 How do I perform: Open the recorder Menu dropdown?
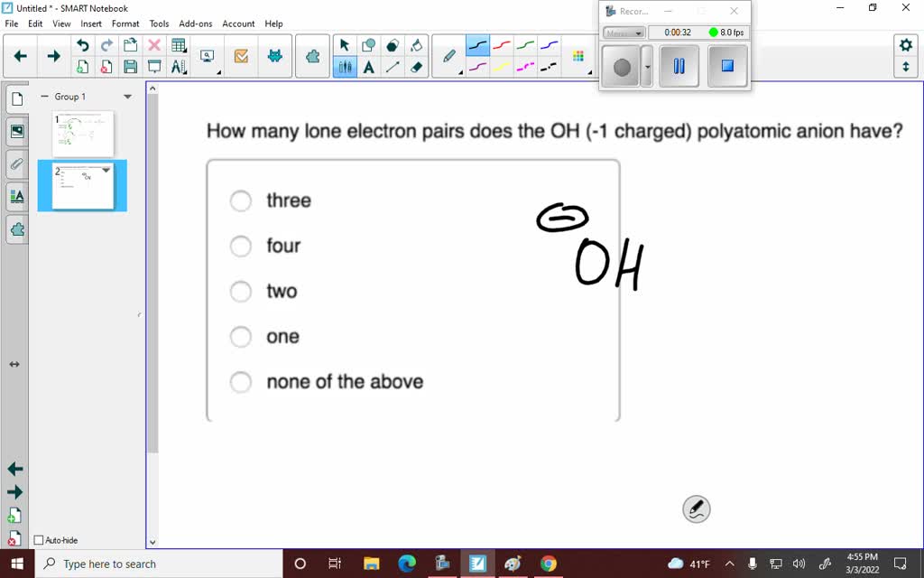coord(623,32)
